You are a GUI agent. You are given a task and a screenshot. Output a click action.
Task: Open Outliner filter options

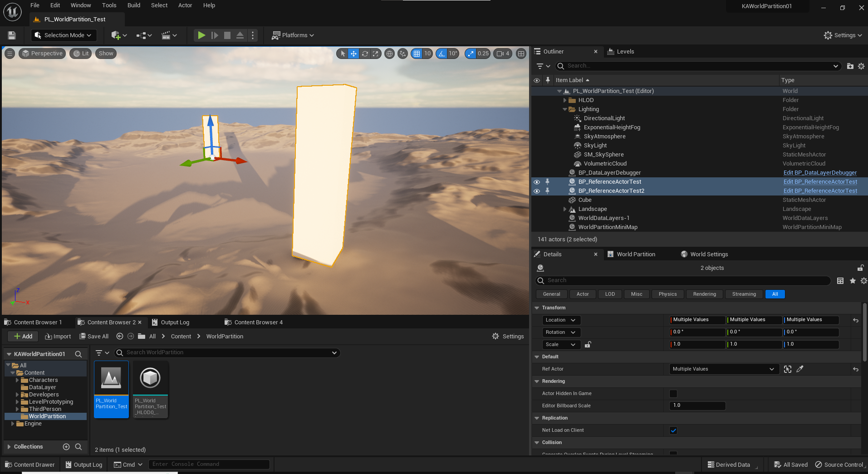click(x=543, y=66)
